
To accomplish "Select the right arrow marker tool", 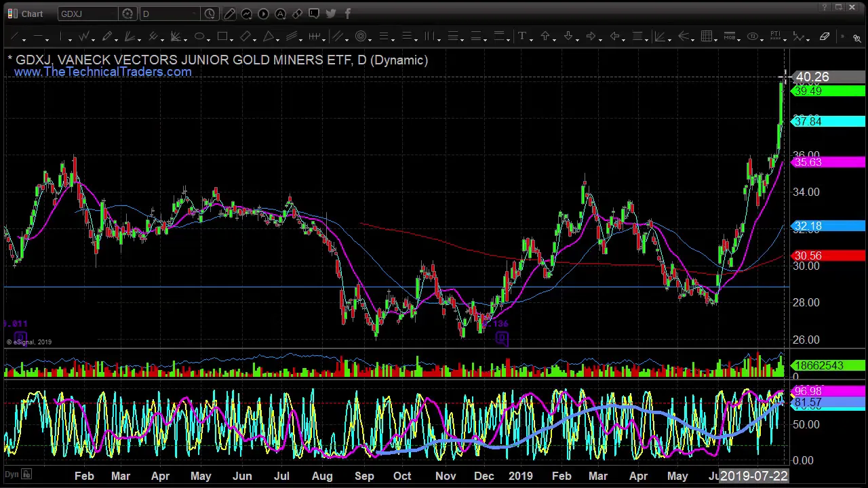I will [x=591, y=37].
